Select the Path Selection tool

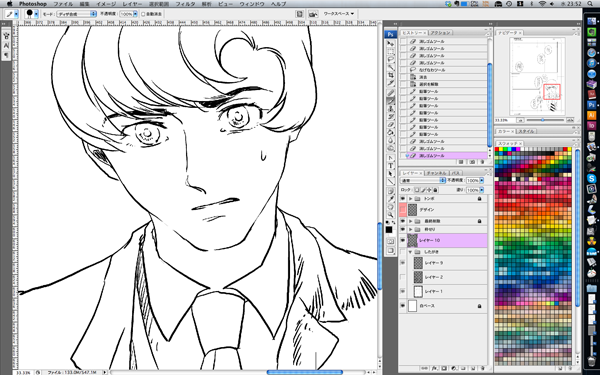coord(390,173)
